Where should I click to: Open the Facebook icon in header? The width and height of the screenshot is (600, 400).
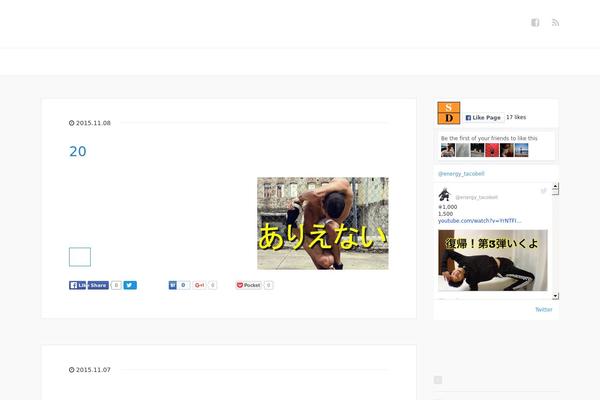(535, 23)
